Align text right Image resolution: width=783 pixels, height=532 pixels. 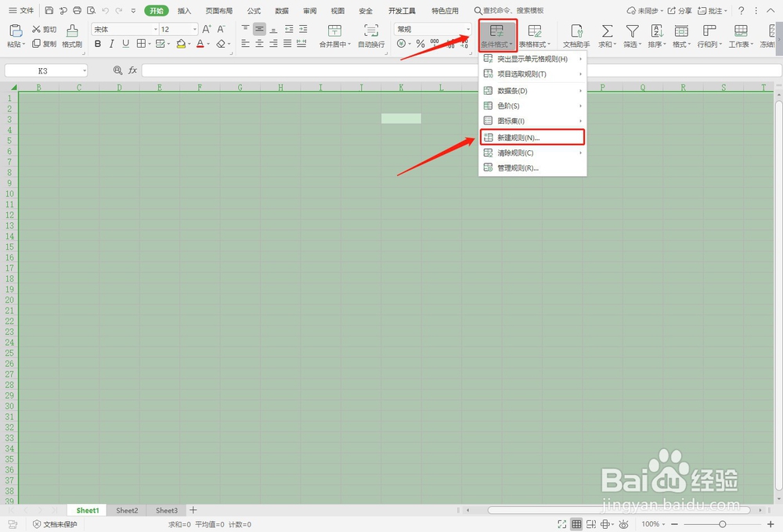[273, 44]
